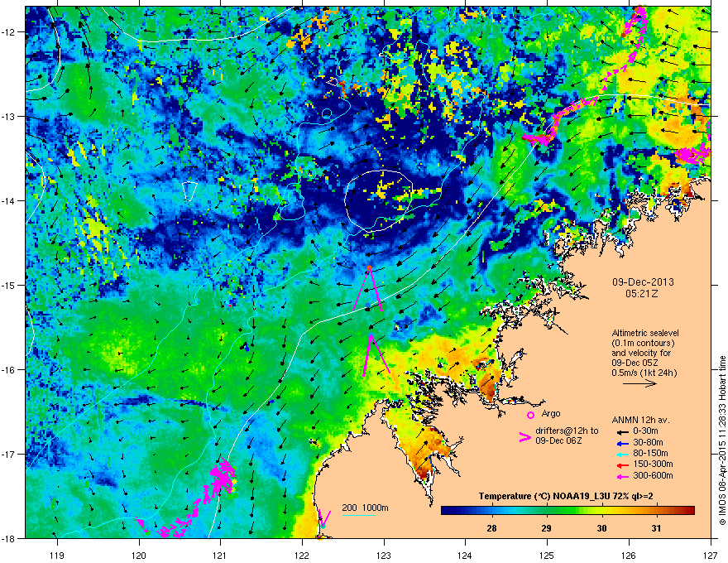Screen dimensions: 728x563
Task: Click the '126' longitude axis label
Action: click(629, 555)
